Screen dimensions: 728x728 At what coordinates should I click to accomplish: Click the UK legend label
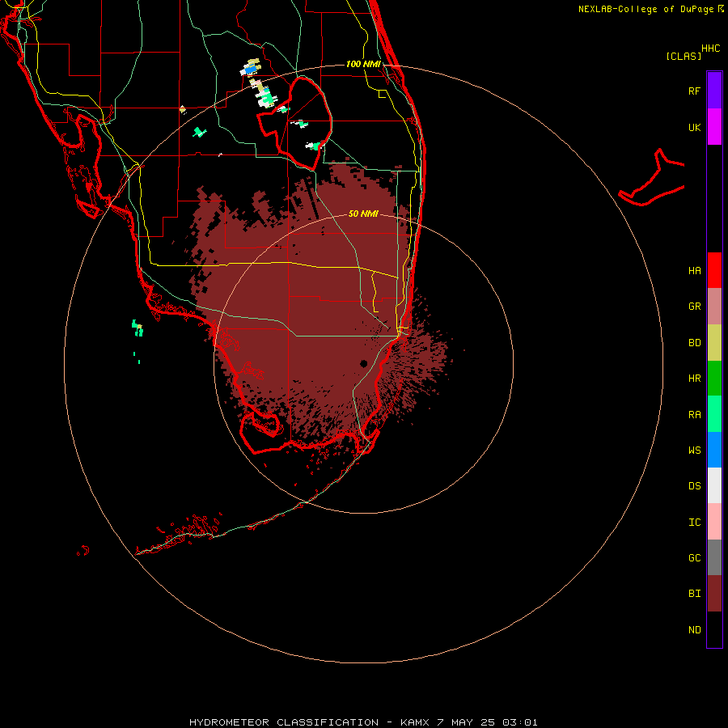pos(695,127)
